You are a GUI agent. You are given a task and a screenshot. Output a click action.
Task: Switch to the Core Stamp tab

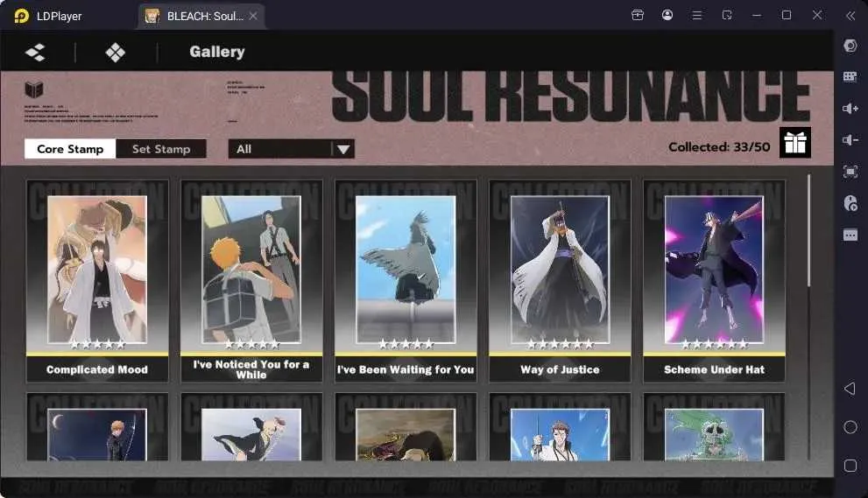point(70,149)
